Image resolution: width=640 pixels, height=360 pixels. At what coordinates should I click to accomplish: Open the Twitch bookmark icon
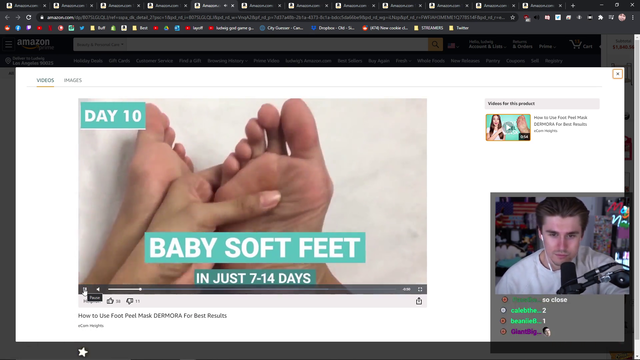29,28
